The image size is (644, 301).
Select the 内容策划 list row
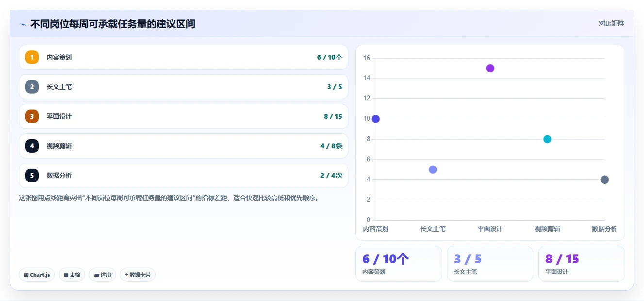[x=183, y=57]
